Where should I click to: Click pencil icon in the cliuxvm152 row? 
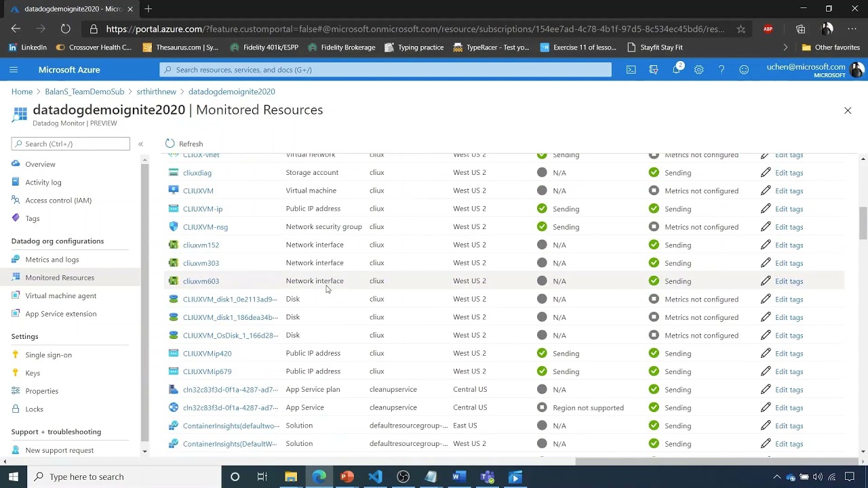[x=766, y=245]
